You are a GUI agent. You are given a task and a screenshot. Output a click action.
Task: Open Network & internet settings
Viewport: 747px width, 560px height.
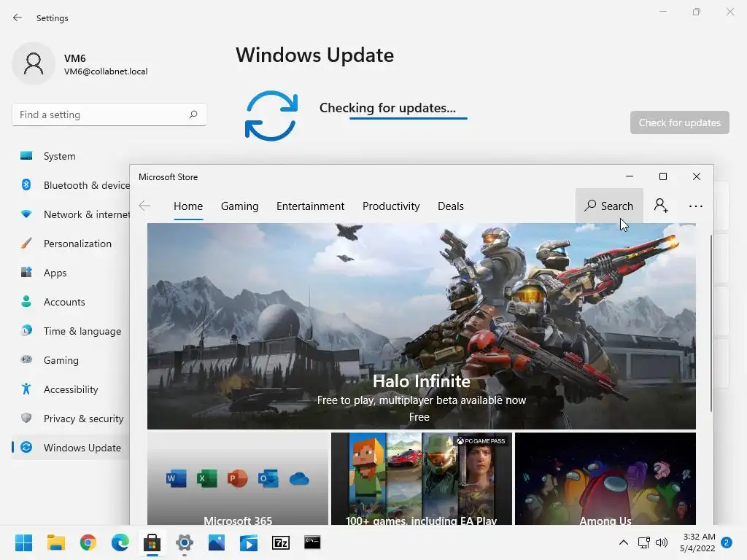[x=71, y=214]
